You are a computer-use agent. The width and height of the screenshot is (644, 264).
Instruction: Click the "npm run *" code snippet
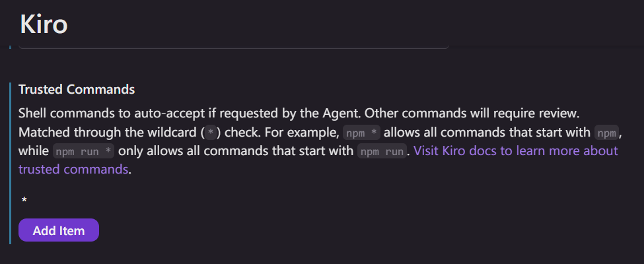(x=84, y=151)
